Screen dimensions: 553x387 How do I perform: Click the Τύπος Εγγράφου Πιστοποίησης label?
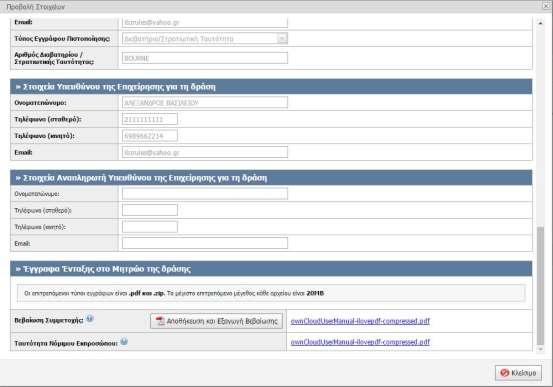[x=62, y=38]
